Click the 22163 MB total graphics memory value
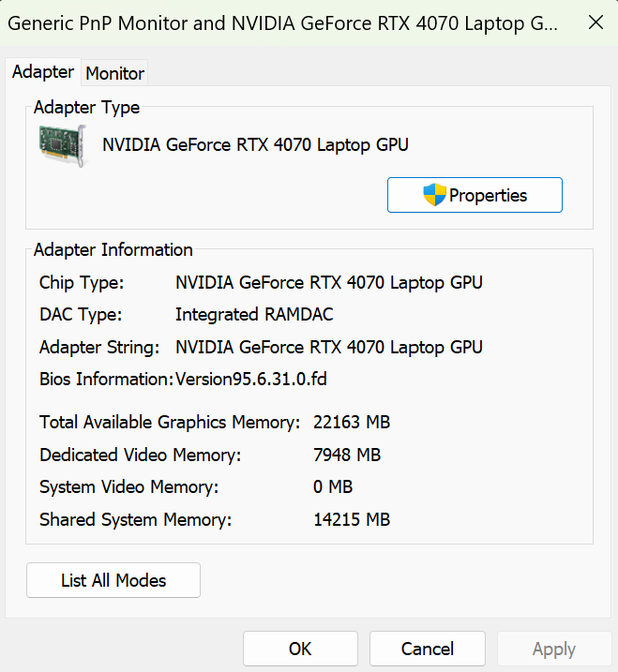This screenshot has width=618, height=672. tap(352, 423)
